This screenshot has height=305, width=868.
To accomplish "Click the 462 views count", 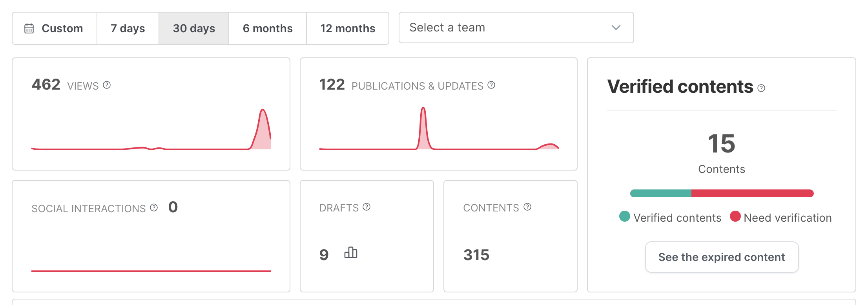I will [46, 85].
